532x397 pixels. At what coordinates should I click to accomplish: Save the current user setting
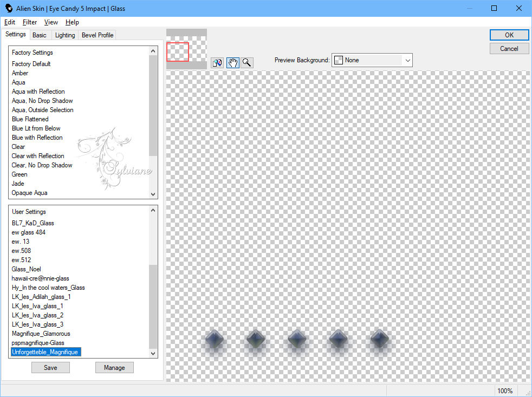pos(50,367)
